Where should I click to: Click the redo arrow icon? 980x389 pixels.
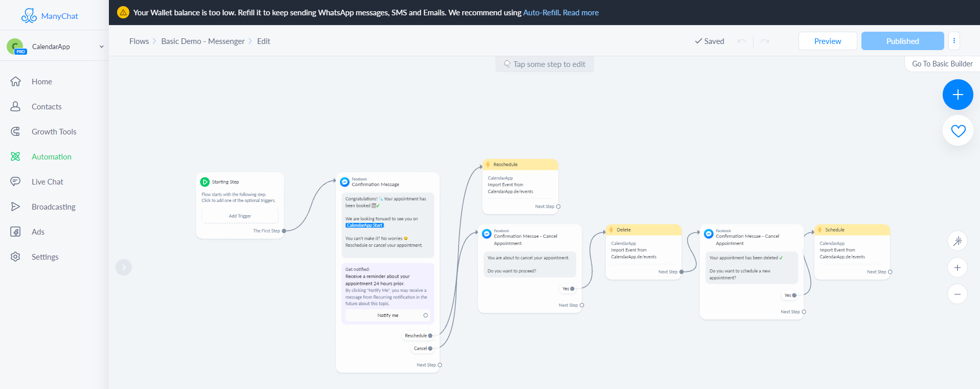coord(765,41)
